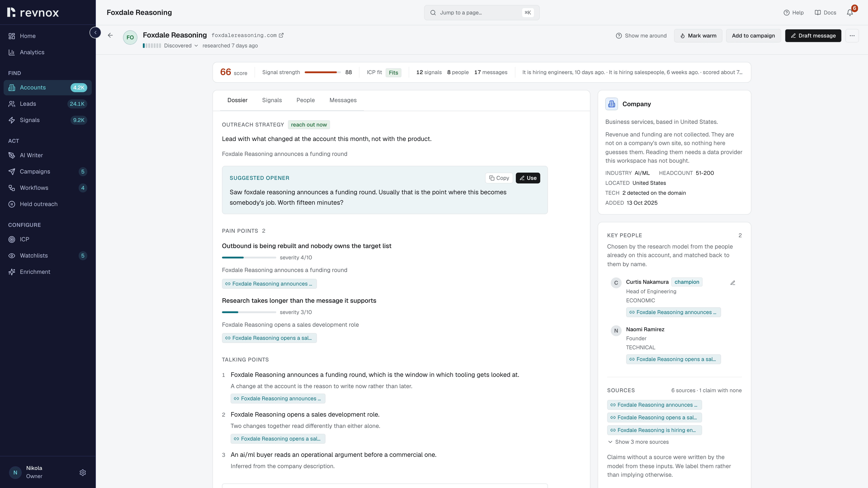
Task: Open Held outreach
Action: tap(47, 204)
